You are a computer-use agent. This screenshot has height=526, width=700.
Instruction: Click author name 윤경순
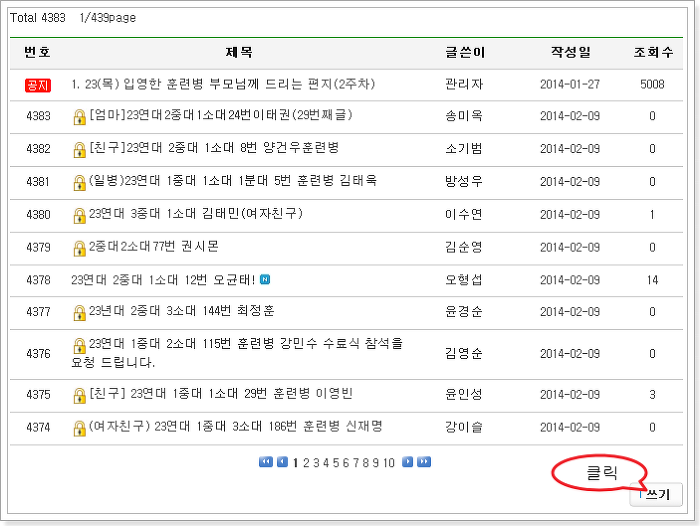(x=464, y=312)
